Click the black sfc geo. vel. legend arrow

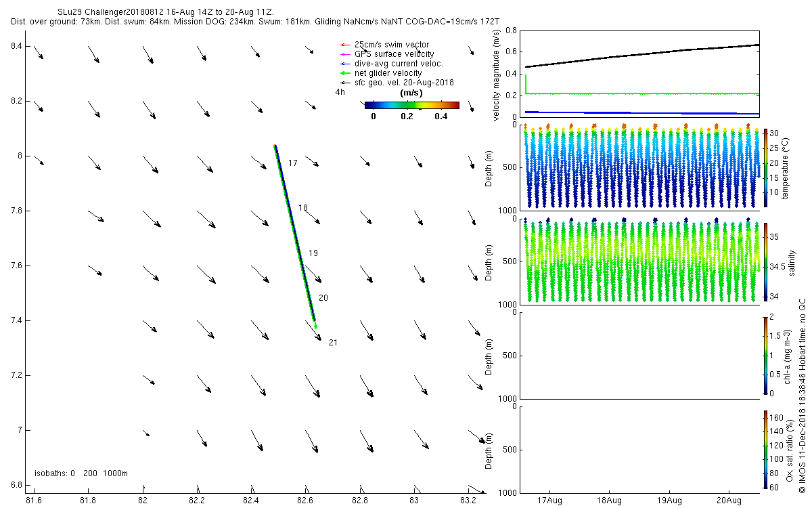coord(344,83)
